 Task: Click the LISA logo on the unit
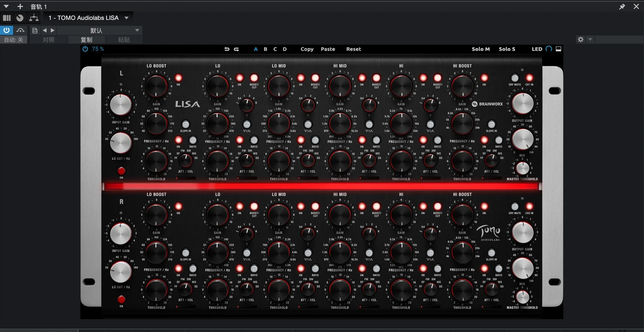[x=187, y=104]
